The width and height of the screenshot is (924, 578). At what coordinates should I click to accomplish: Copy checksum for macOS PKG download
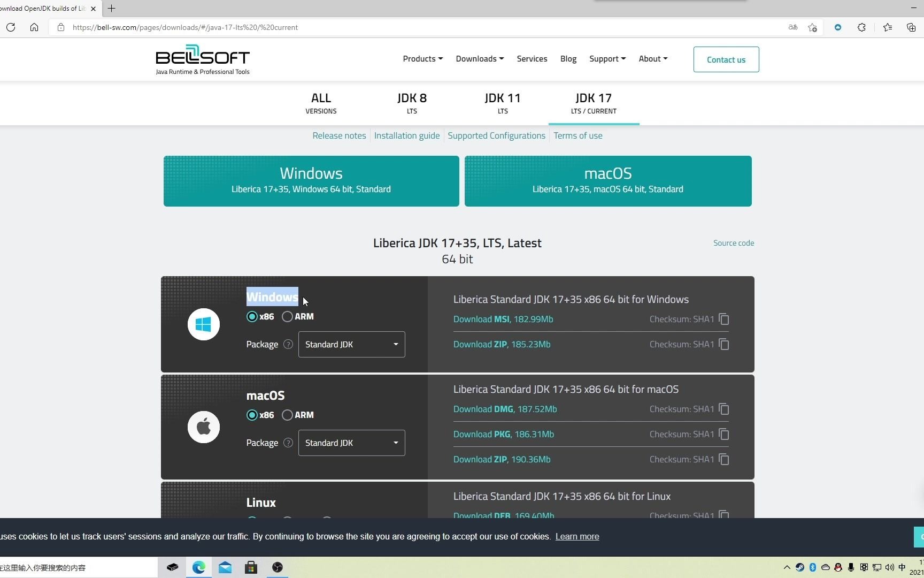pyautogui.click(x=724, y=434)
